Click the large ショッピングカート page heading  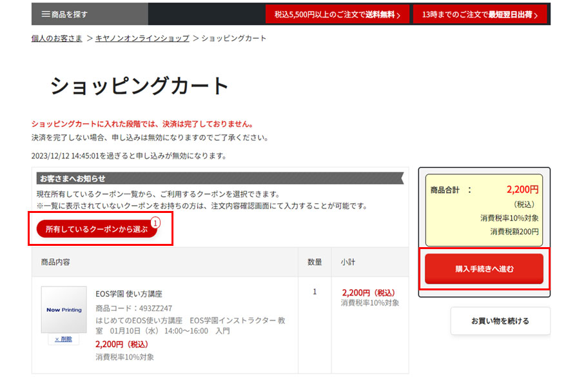pyautogui.click(x=140, y=86)
